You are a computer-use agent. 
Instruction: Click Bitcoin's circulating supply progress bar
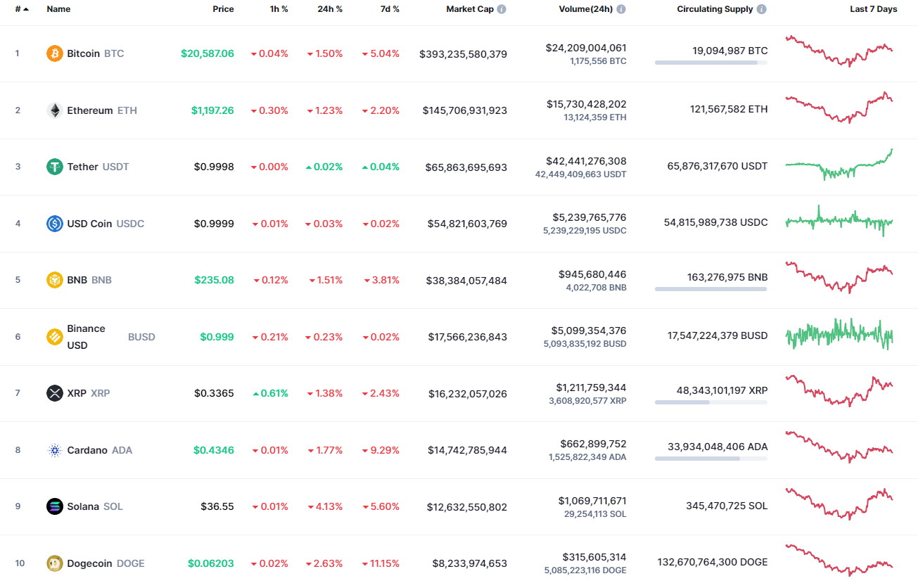click(x=710, y=64)
